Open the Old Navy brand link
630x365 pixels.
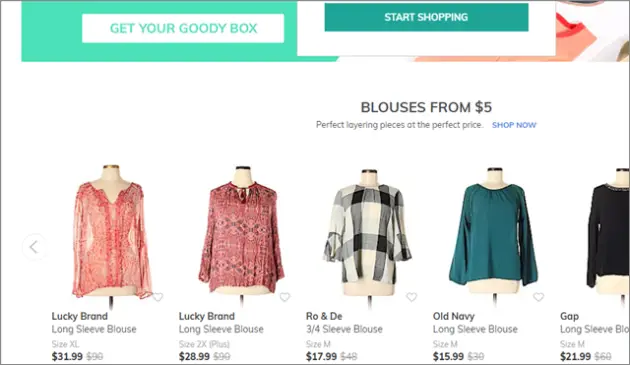(454, 316)
